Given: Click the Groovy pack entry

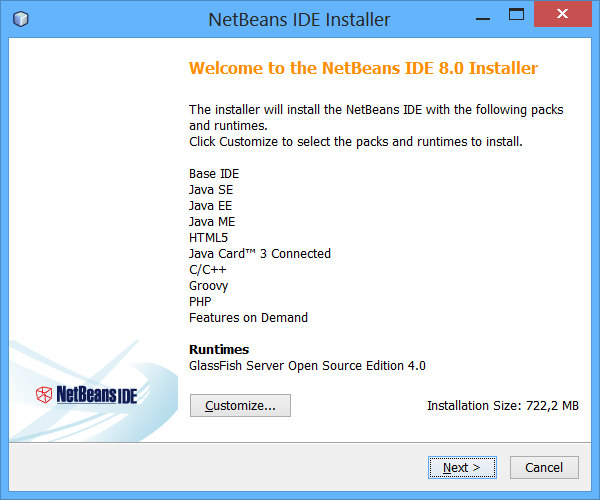Looking at the screenshot, I should point(209,286).
